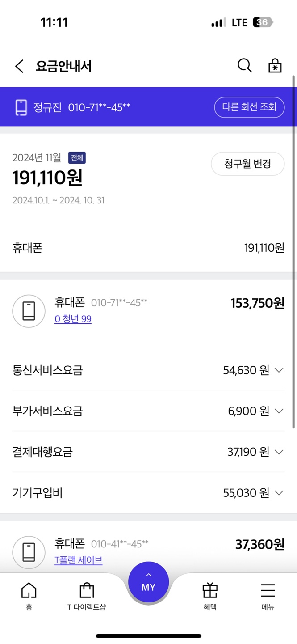Open the search icon in the header
297x644 pixels.
[244, 65]
